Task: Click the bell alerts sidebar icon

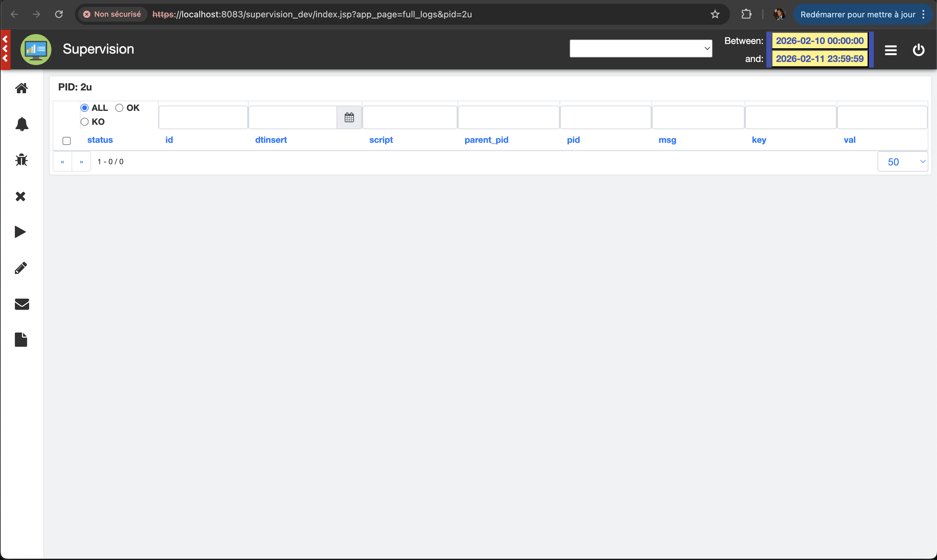Action: tap(21, 124)
